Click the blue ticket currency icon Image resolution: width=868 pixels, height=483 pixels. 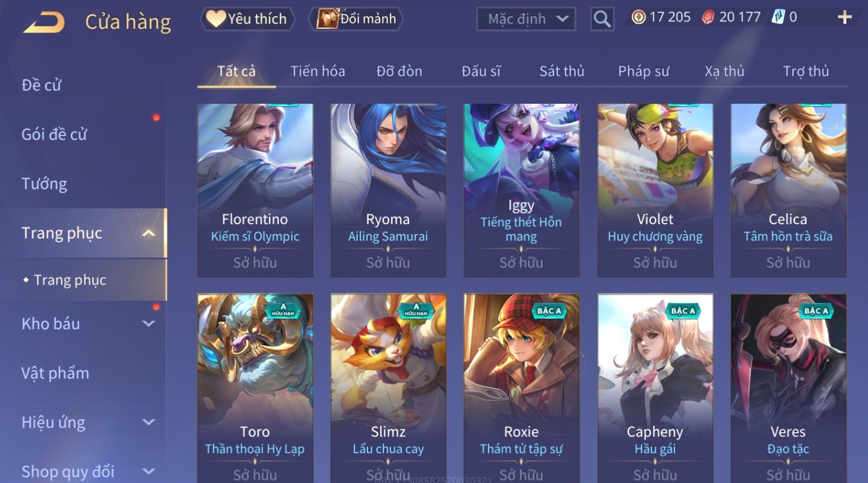pos(778,17)
